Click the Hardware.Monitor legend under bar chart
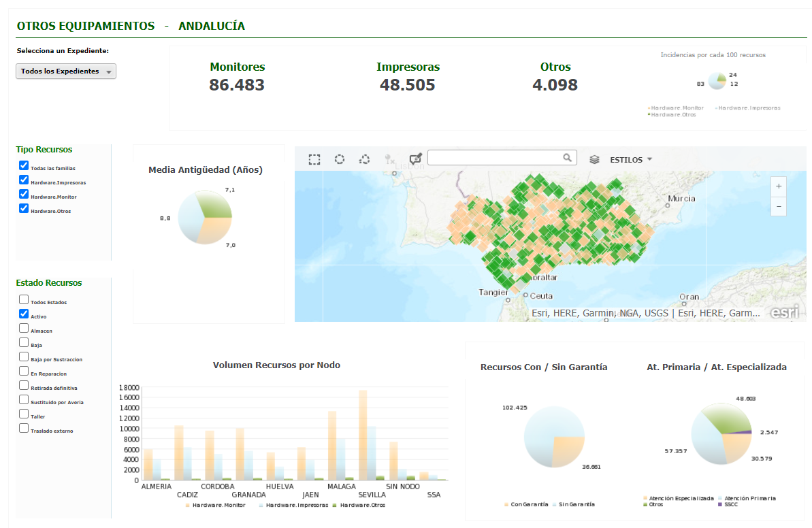 tap(216, 506)
